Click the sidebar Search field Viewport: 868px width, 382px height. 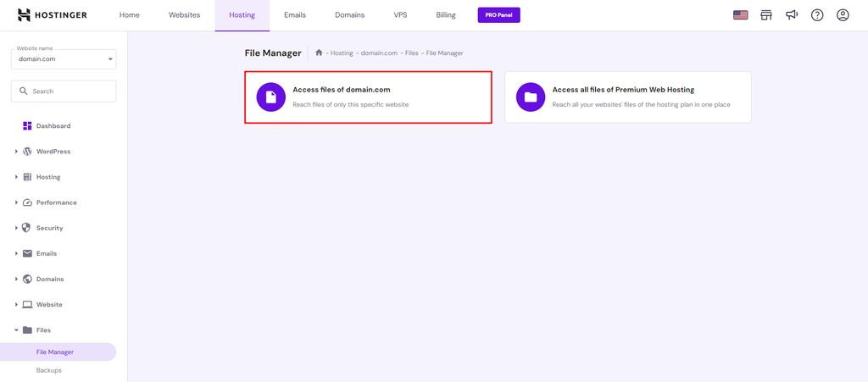pyautogui.click(x=64, y=91)
